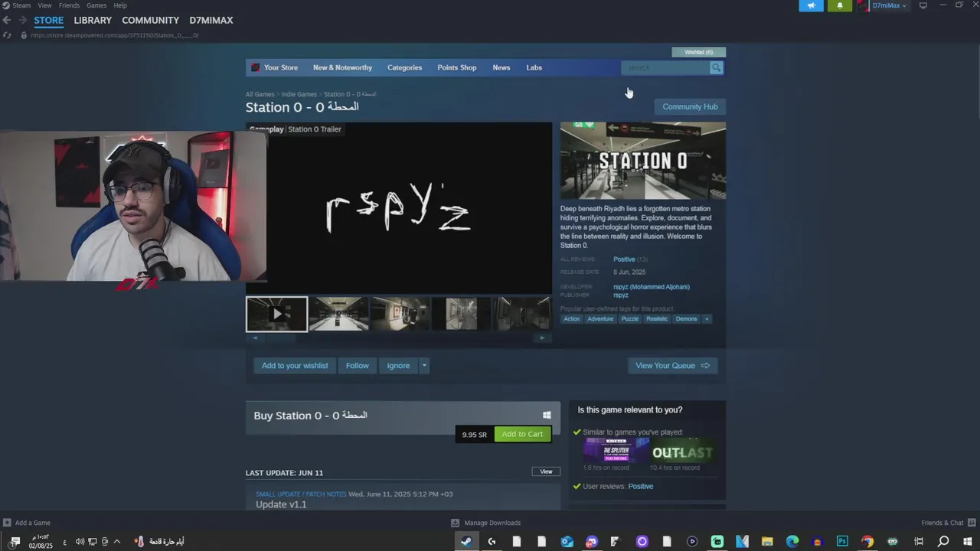Switch to the LIBRARY tab
The height and width of the screenshot is (551, 980).
93,21
